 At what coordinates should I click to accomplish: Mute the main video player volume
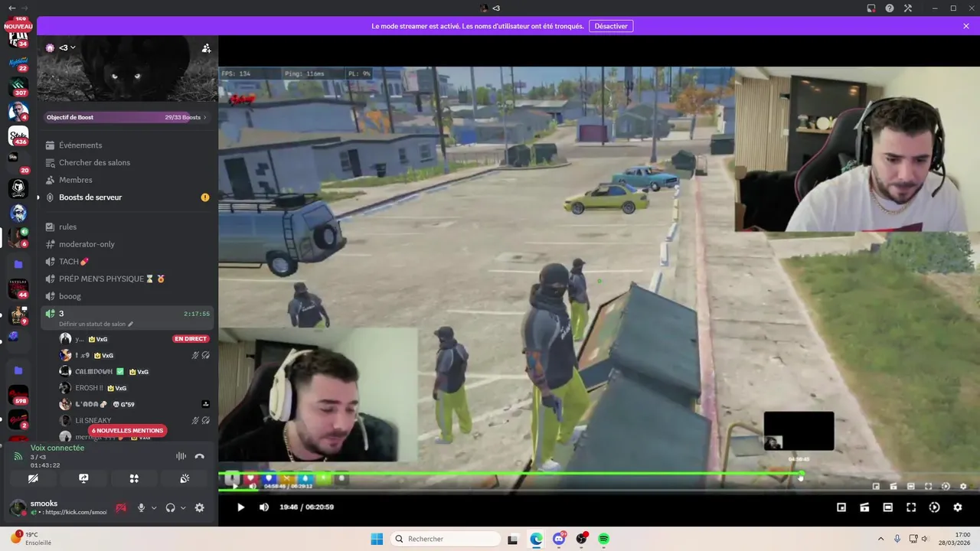tap(264, 507)
